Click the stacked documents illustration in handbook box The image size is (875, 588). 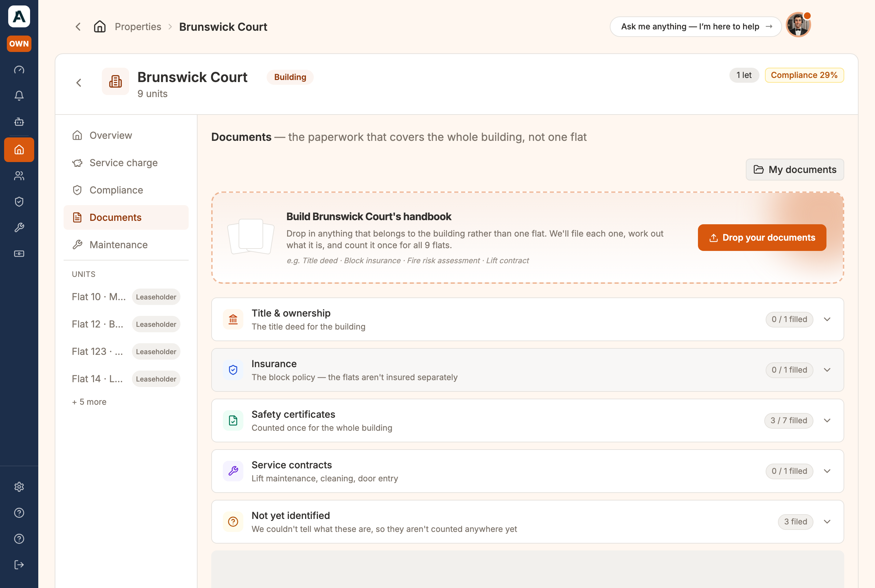click(x=251, y=237)
